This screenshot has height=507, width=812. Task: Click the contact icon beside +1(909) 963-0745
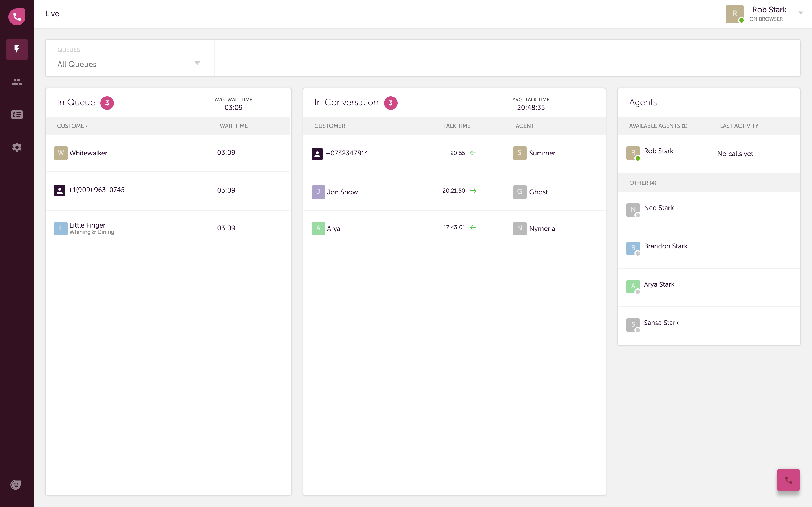point(60,190)
